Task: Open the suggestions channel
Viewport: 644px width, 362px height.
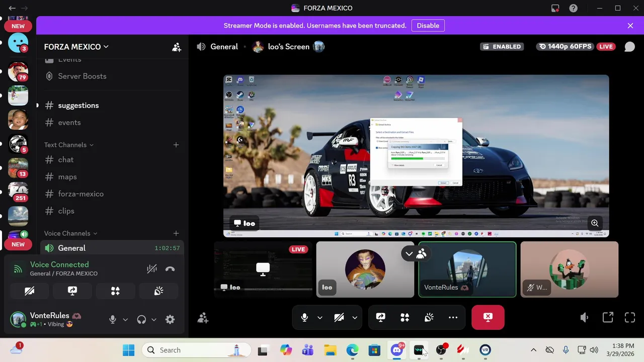Action: click(112, 106)
